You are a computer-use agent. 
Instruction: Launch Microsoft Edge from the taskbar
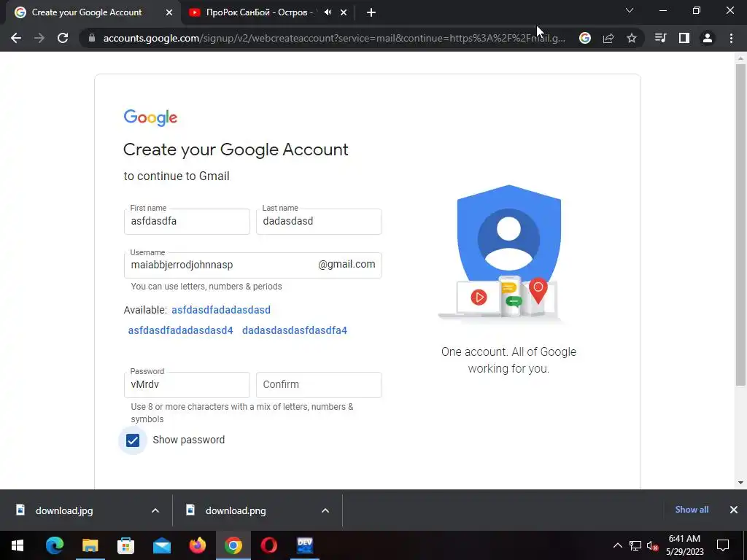[54, 545]
